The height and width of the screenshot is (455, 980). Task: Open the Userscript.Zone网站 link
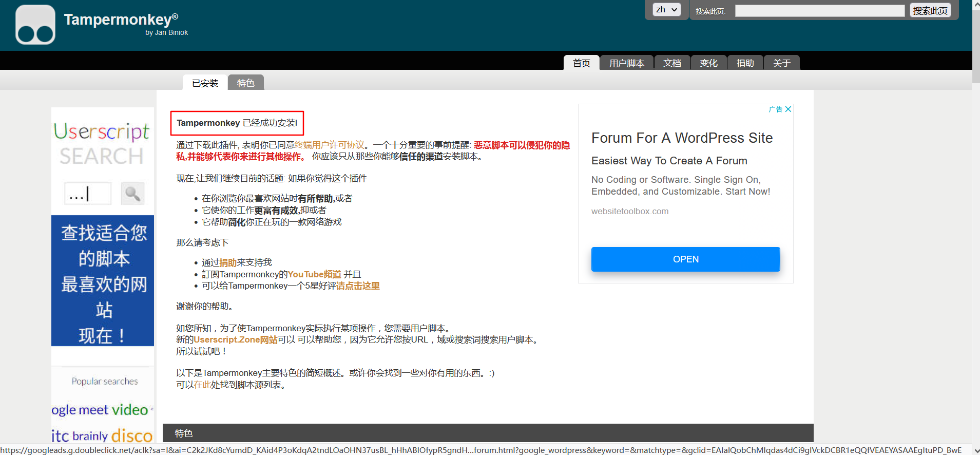pos(236,339)
